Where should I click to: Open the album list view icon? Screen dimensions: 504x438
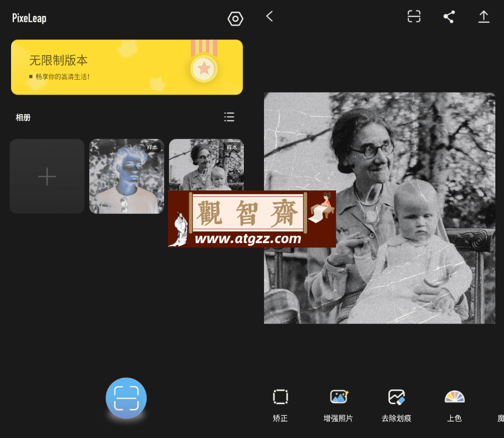(x=229, y=117)
